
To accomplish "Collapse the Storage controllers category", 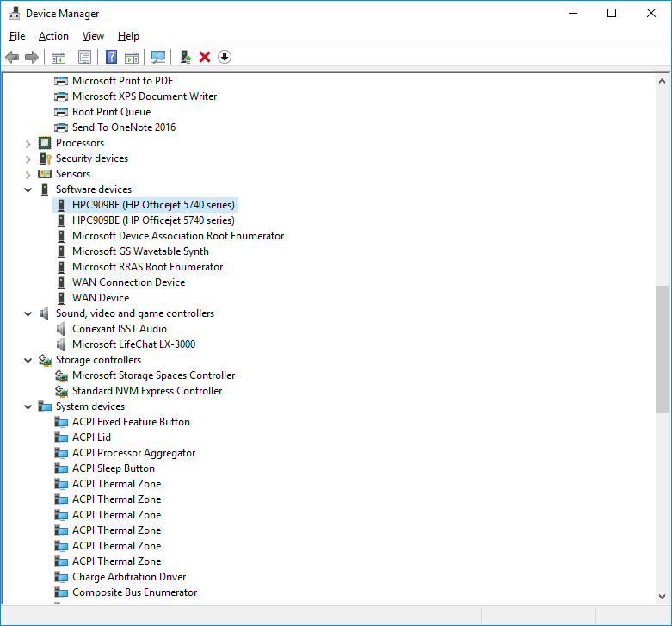I will 28,360.
